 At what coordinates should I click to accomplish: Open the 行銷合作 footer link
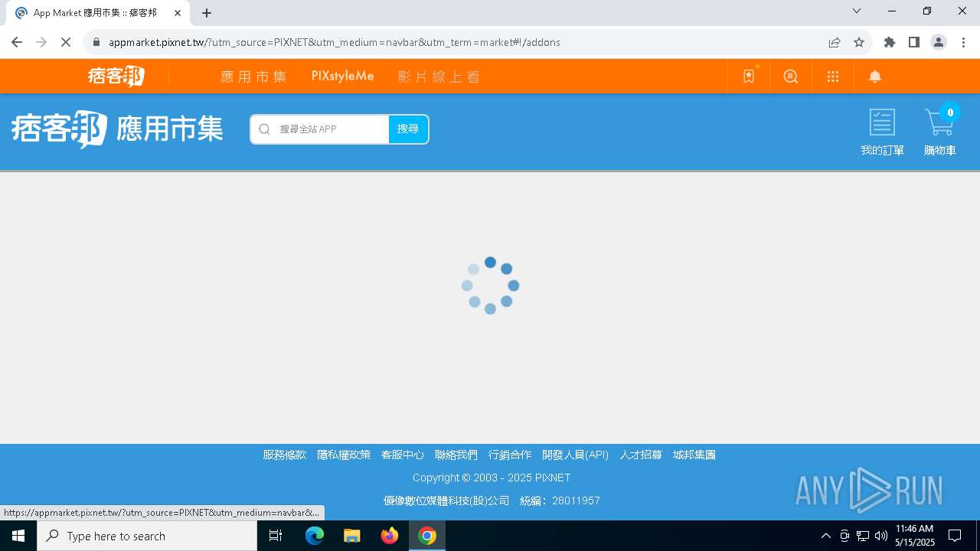pos(510,455)
